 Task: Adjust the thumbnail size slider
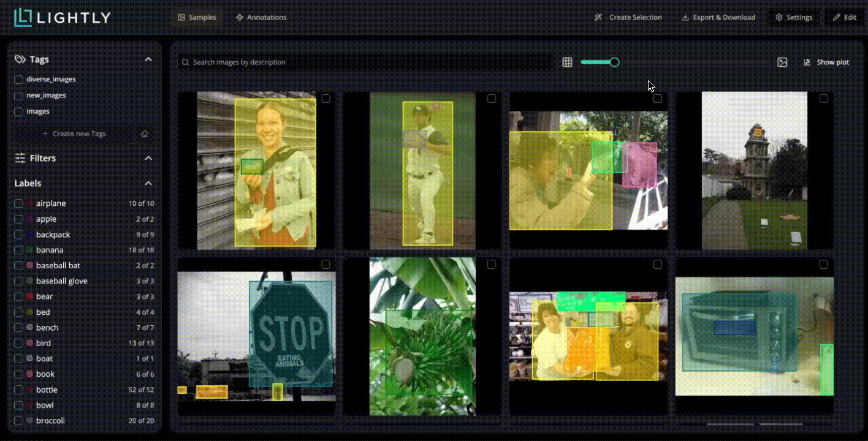pyautogui.click(x=614, y=62)
